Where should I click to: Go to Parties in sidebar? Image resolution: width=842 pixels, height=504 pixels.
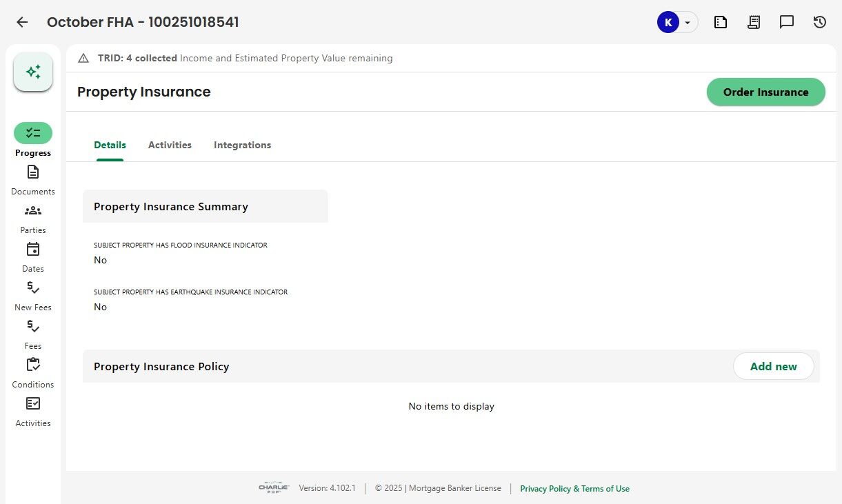click(x=33, y=210)
